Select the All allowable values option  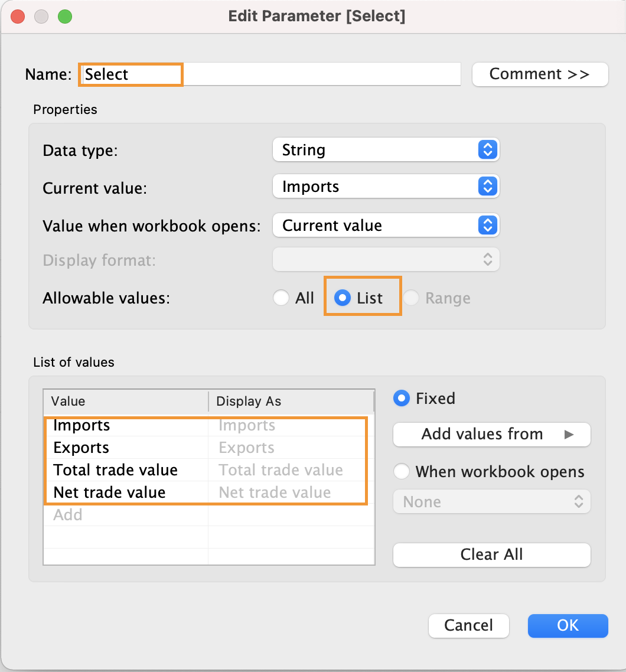(282, 298)
